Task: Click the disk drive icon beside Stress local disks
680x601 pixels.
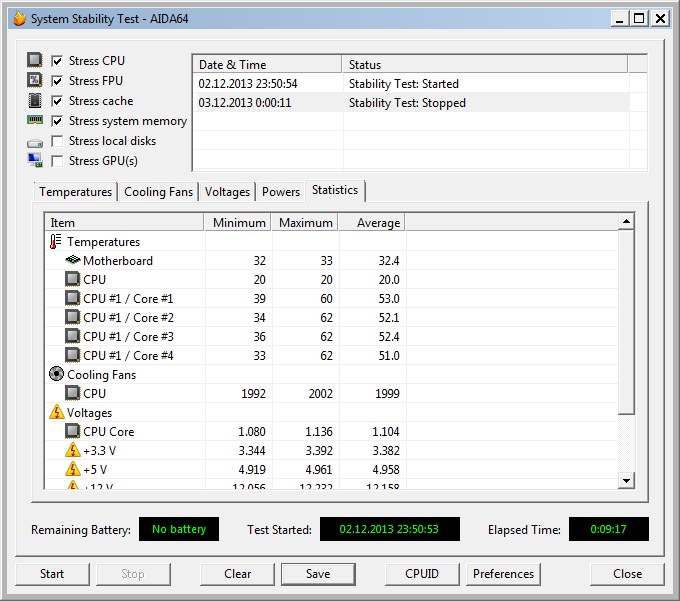Action: tap(35, 143)
